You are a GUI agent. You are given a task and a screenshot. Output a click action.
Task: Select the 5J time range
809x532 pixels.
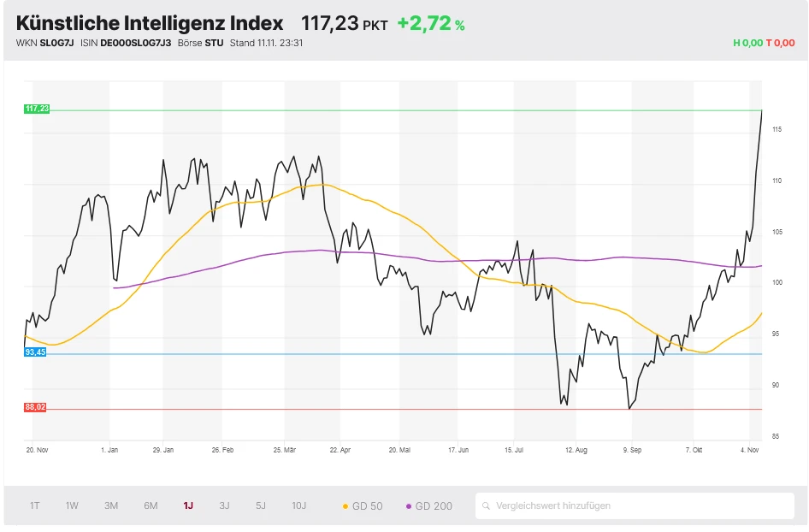(x=261, y=505)
